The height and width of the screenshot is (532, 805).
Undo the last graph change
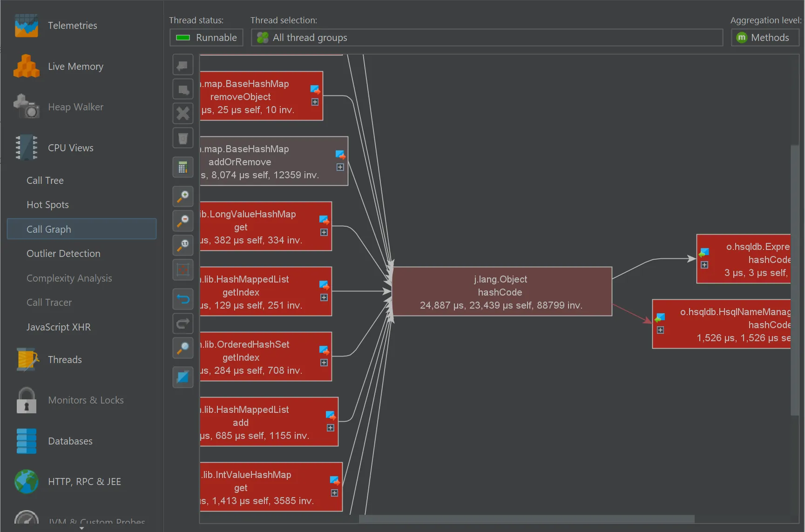click(183, 299)
